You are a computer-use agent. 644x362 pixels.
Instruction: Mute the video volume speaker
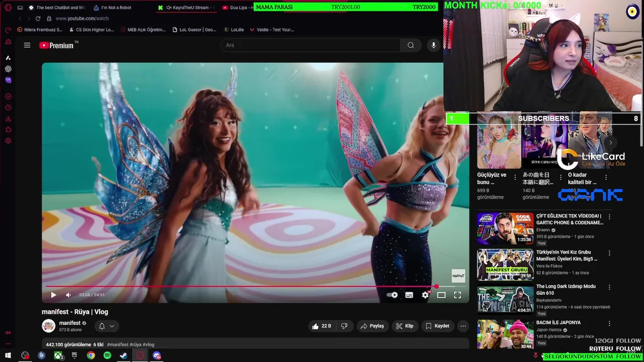click(x=68, y=295)
